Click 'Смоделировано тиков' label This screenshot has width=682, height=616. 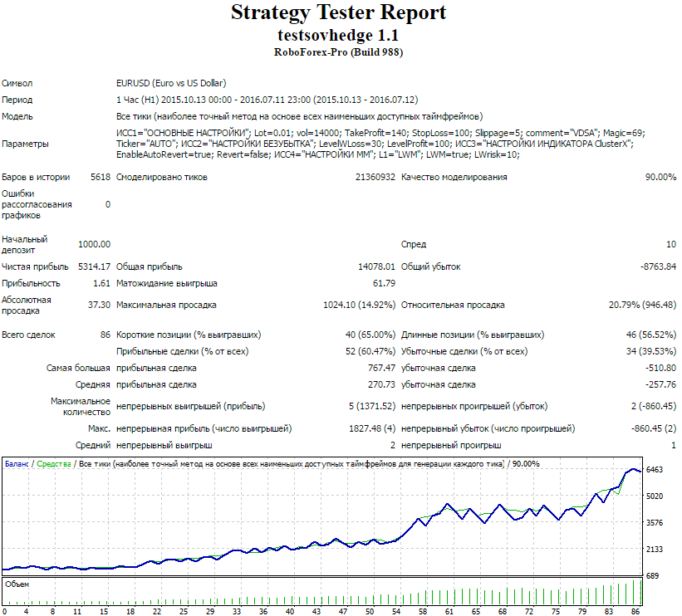pyautogui.click(x=162, y=177)
